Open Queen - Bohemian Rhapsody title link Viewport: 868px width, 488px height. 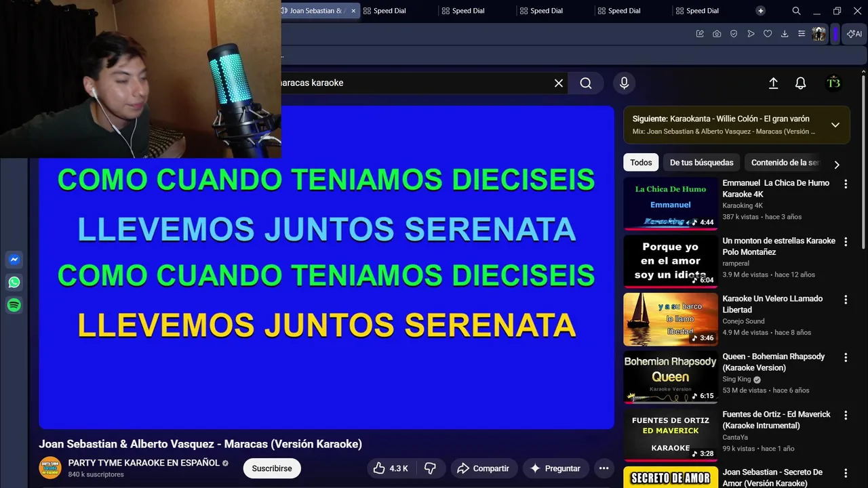[774, 362]
